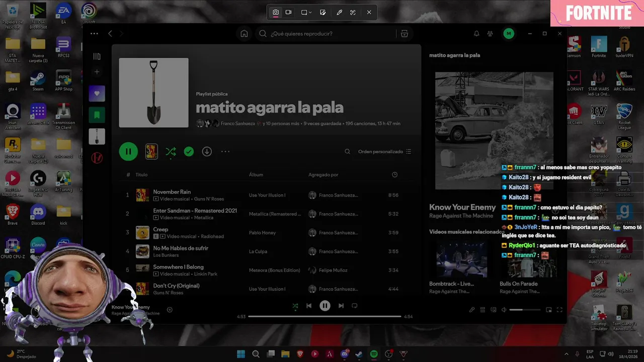This screenshot has width=644, height=362.
Task: Open more options for playlist
Action: tap(225, 151)
